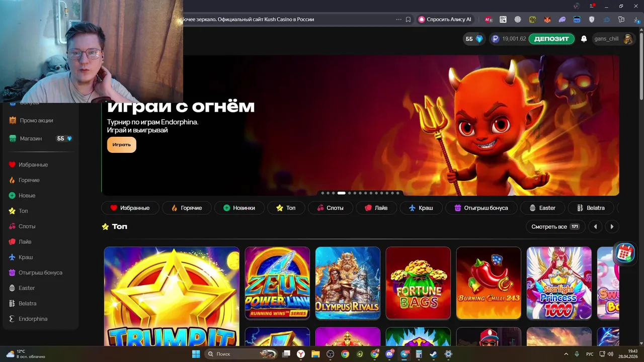This screenshot has height=362, width=644.
Task: Click the purple ghost extension icon
Action: click(562, 20)
